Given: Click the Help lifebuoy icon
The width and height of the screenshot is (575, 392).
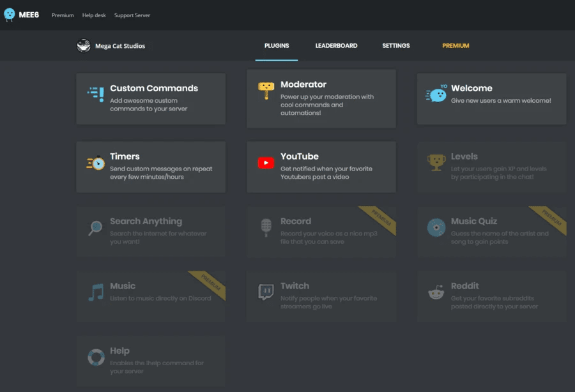Looking at the screenshot, I should pyautogui.click(x=96, y=358).
